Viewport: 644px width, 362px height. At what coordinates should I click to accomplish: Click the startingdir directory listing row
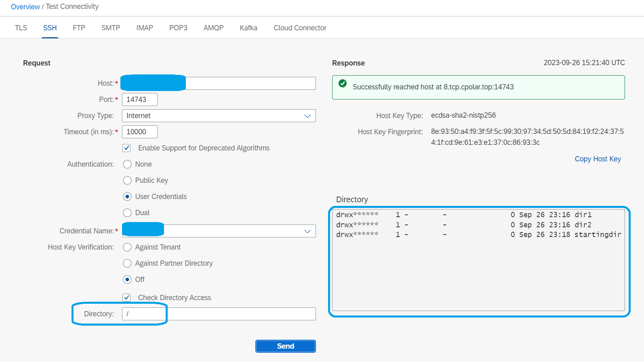pos(478,235)
